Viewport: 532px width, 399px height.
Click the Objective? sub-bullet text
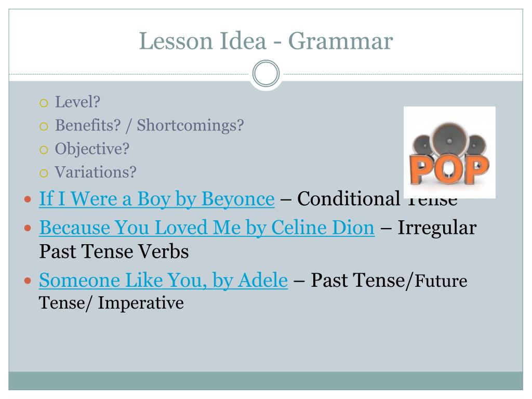point(92,149)
